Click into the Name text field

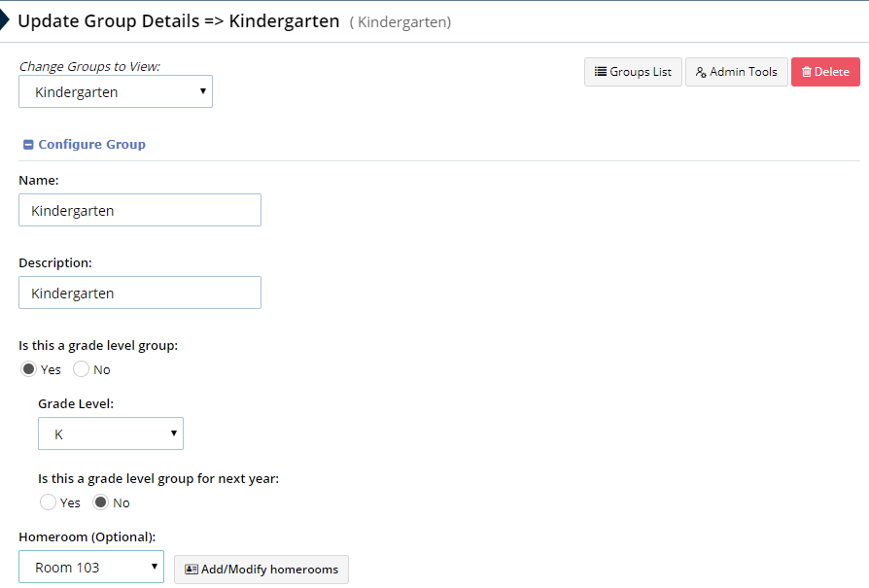140,210
